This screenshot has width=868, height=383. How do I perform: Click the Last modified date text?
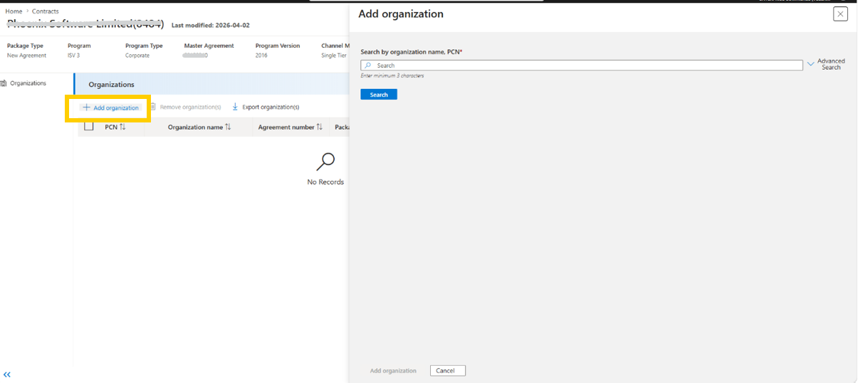point(211,25)
